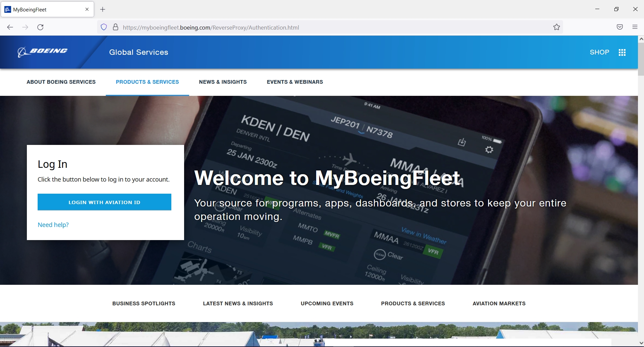Select the MyBoeingFleet browser tab
The height and width of the screenshot is (347, 644).
(x=47, y=9)
